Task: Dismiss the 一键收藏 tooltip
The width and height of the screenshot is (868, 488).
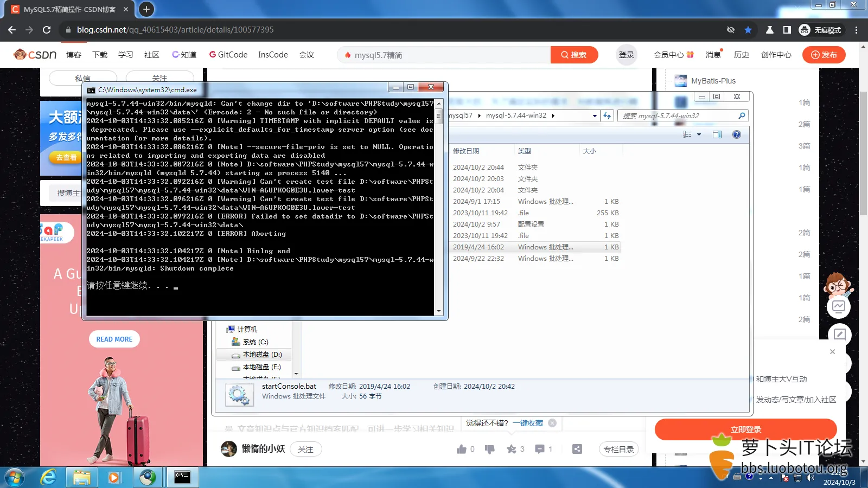Action: pos(552,423)
